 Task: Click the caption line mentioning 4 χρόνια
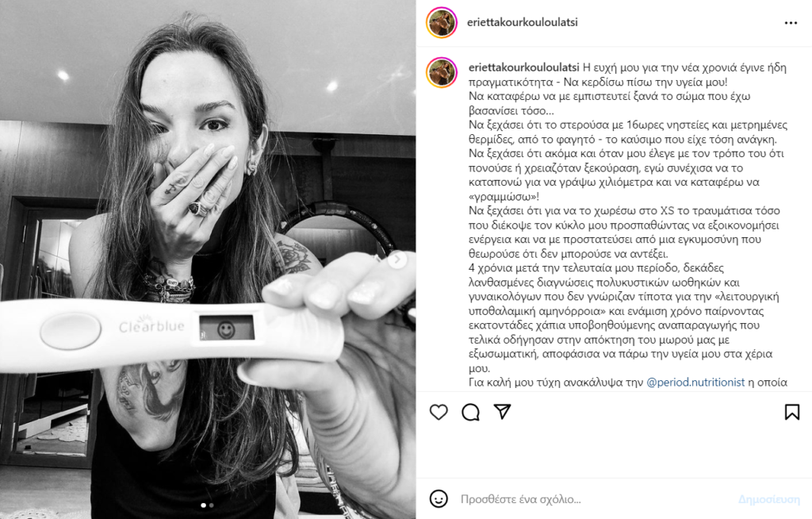[x=596, y=268]
